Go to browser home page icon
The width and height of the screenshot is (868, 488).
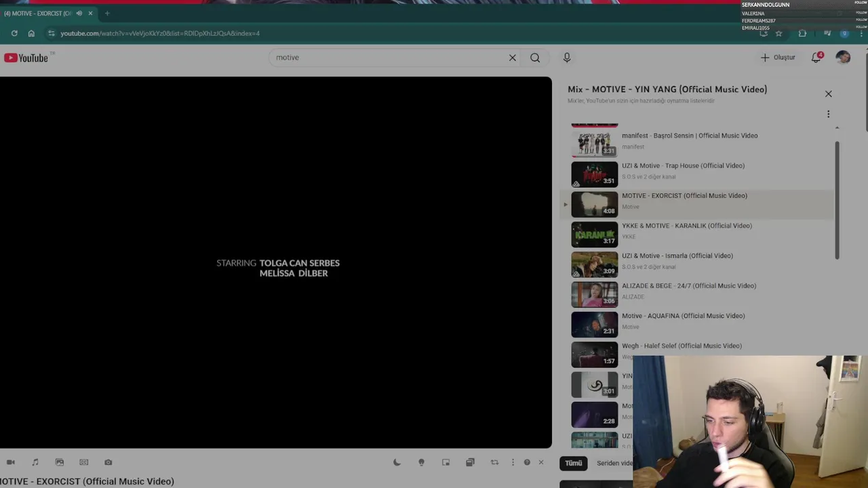point(31,33)
